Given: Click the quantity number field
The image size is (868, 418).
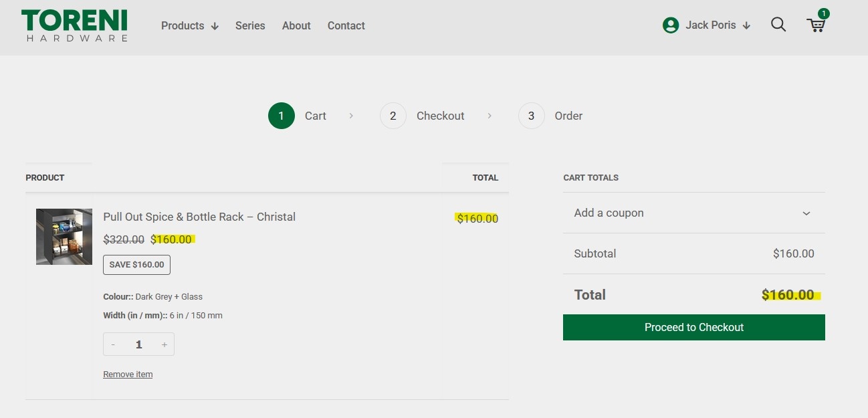Looking at the screenshot, I should 139,344.
